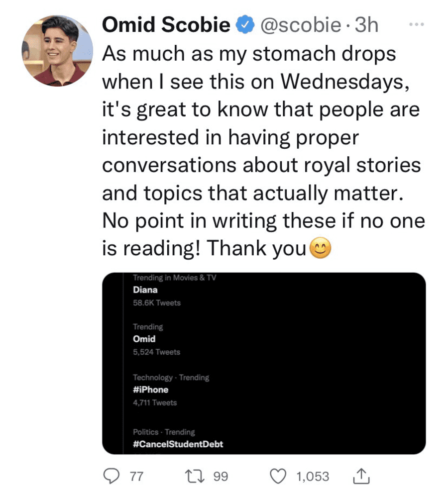Open Omid Scobie's profile picture

click(x=57, y=50)
